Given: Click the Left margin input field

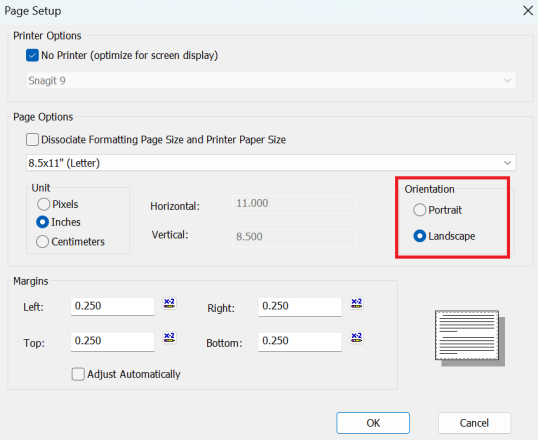Looking at the screenshot, I should coord(113,306).
